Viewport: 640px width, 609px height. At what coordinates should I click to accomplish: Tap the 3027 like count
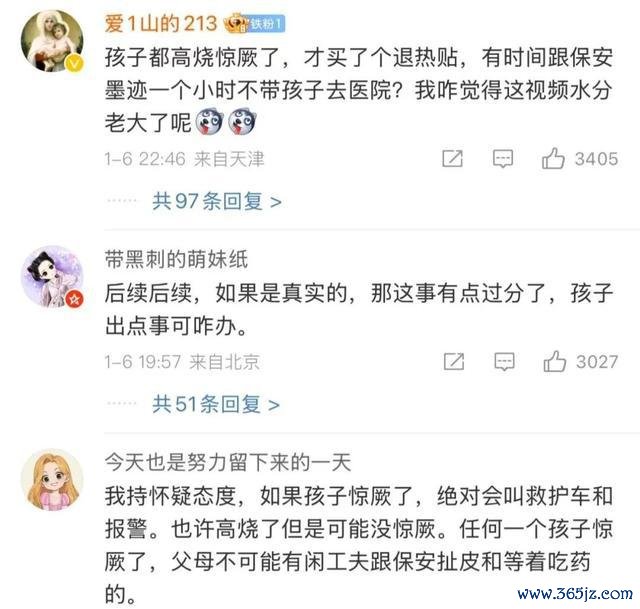coord(597,362)
